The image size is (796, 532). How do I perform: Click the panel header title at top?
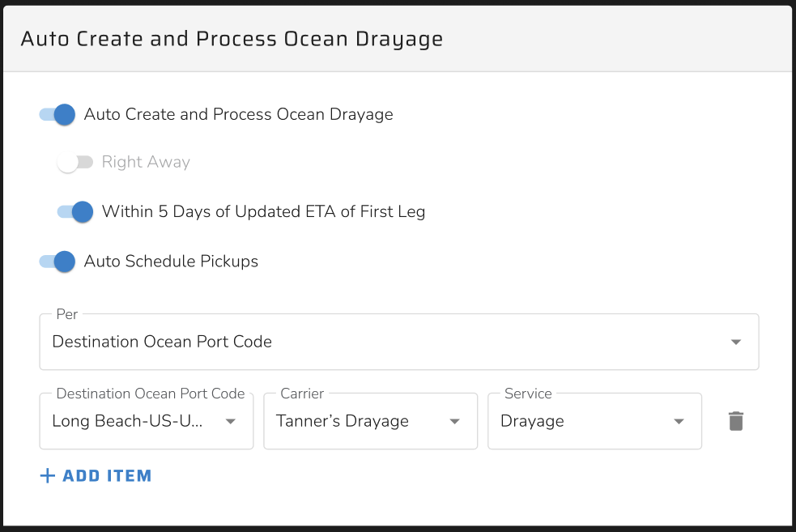click(x=232, y=39)
